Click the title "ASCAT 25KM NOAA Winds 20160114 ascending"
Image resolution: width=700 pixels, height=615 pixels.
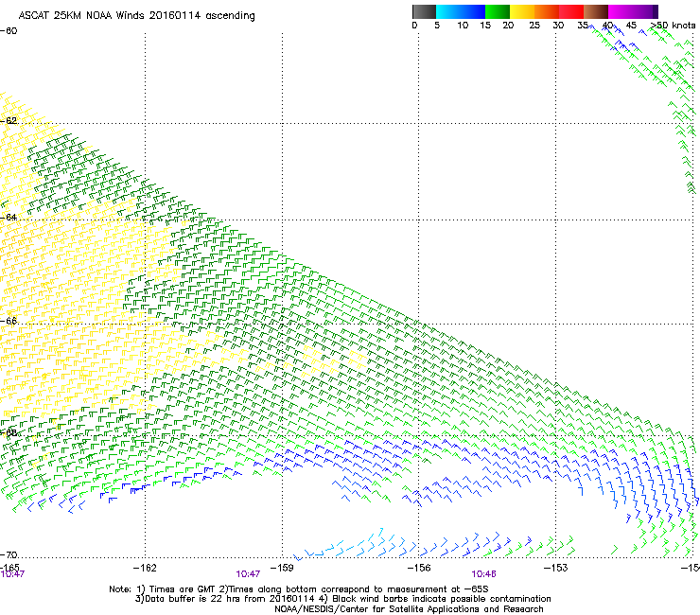tap(136, 16)
